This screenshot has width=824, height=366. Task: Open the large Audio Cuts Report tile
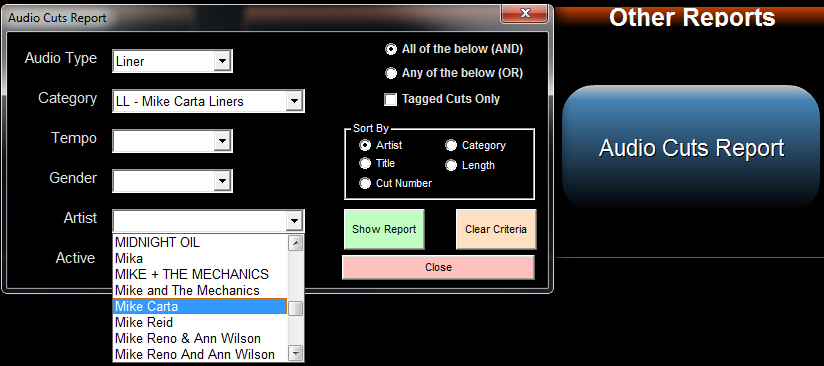692,148
